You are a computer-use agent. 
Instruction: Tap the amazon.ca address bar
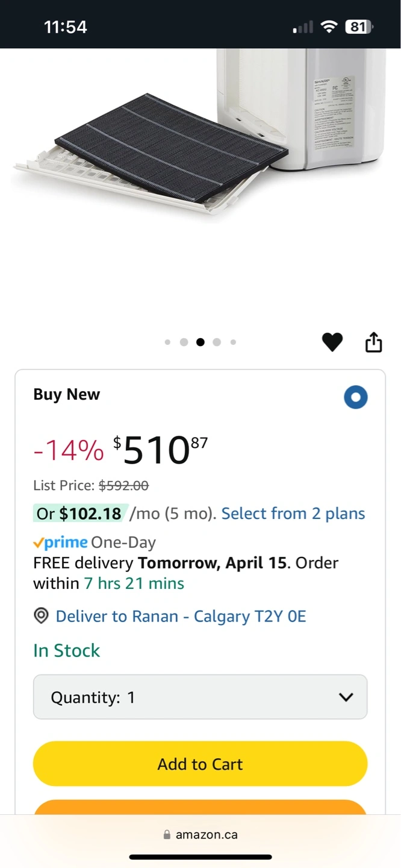(x=200, y=835)
